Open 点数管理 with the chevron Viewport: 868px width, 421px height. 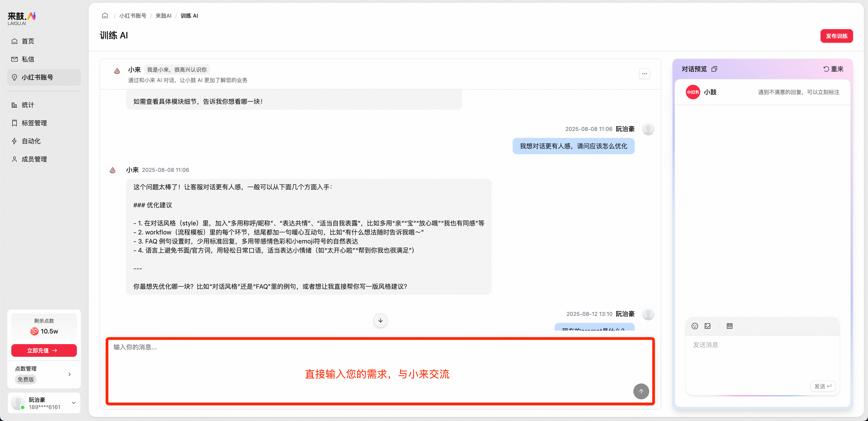[x=69, y=374]
